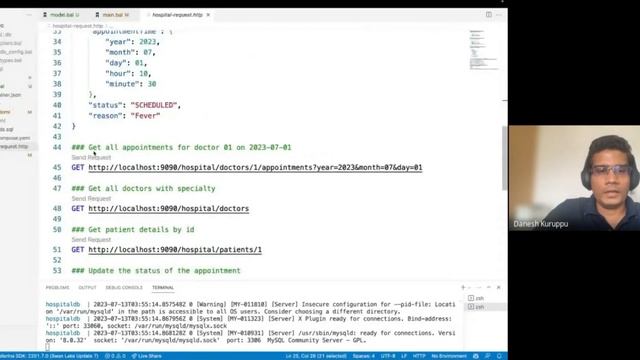
Task: Change language mode via HTTP status item
Action: (419, 356)
